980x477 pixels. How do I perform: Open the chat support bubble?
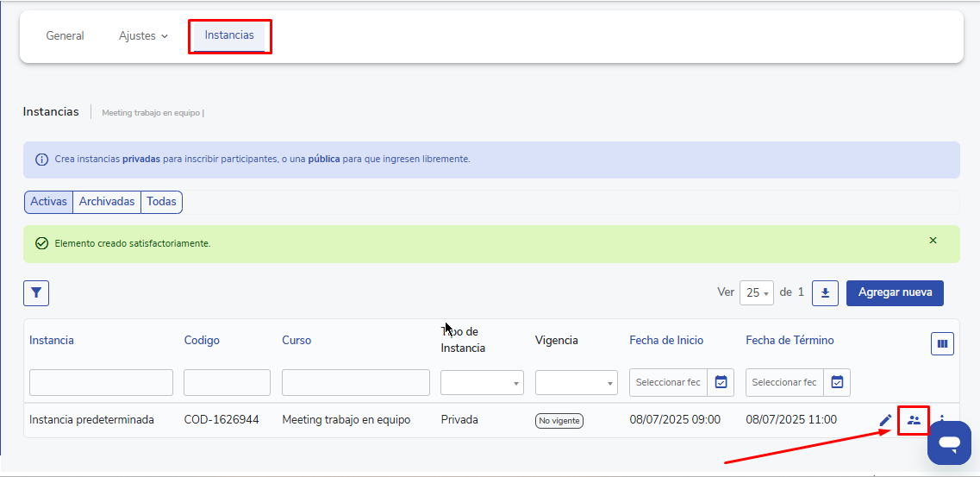point(949,443)
